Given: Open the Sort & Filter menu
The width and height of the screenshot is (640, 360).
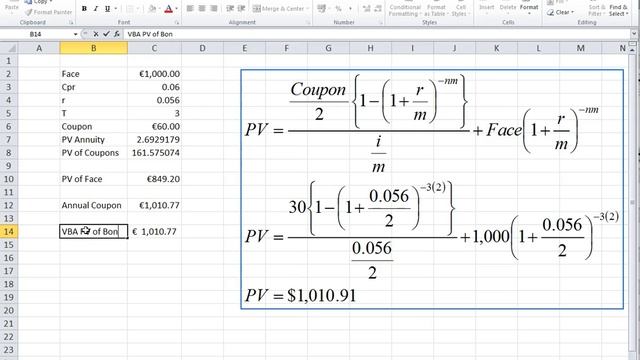Looking at the screenshot, I should 596,10.
